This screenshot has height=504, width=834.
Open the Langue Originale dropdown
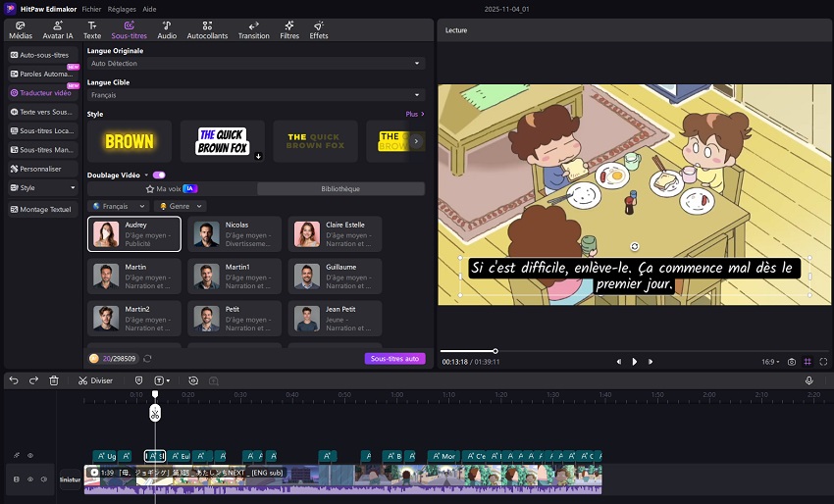tap(256, 64)
